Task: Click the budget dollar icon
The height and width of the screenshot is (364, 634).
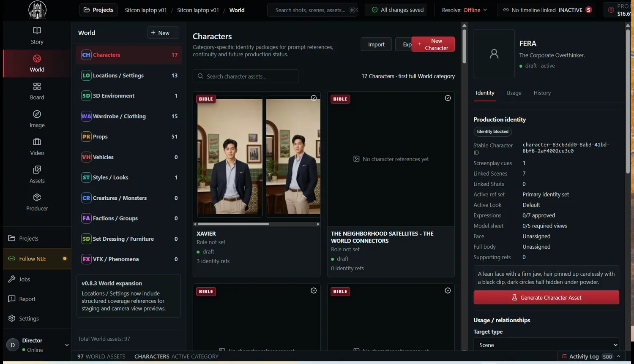Action: pyautogui.click(x=611, y=10)
